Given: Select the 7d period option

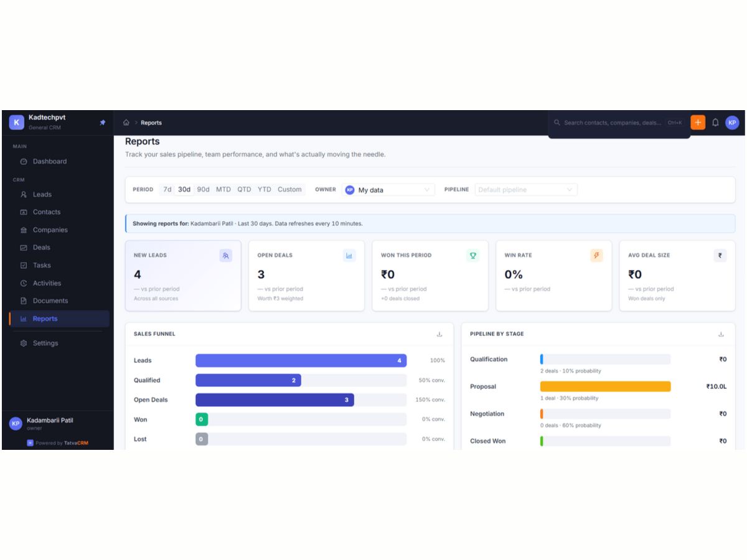Looking at the screenshot, I should tap(167, 190).
